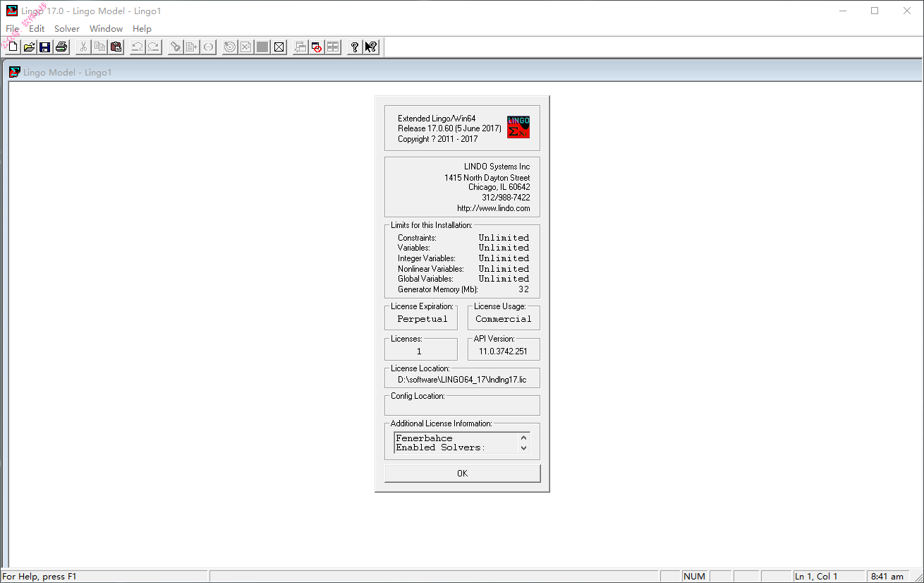
Task: Click the 'Commercial' license usage value
Action: coord(504,319)
